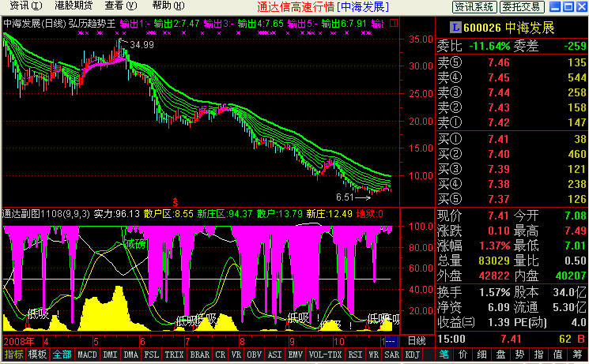Minimize the 通达信 window
Screen dimensions: 589x364
tap(555, 6)
